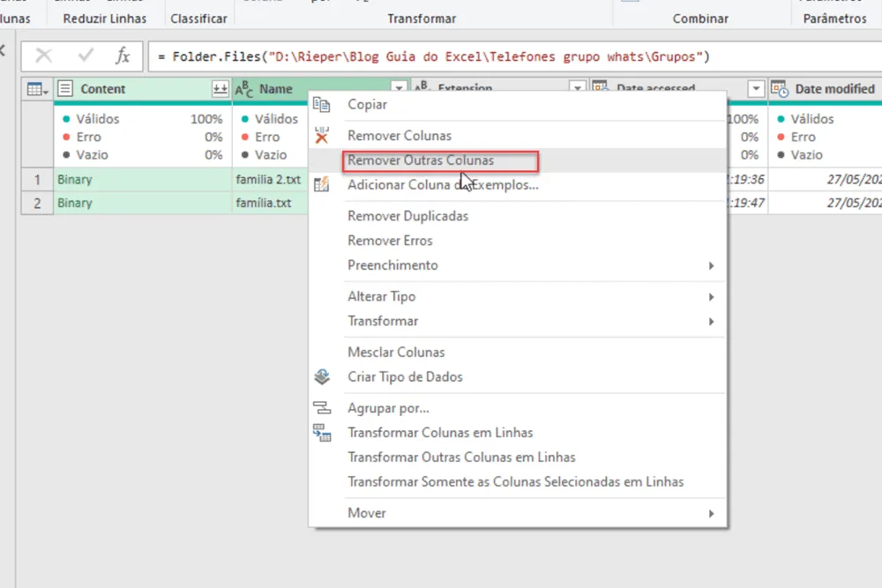Click the ABC text type icon of Name column

click(244, 89)
